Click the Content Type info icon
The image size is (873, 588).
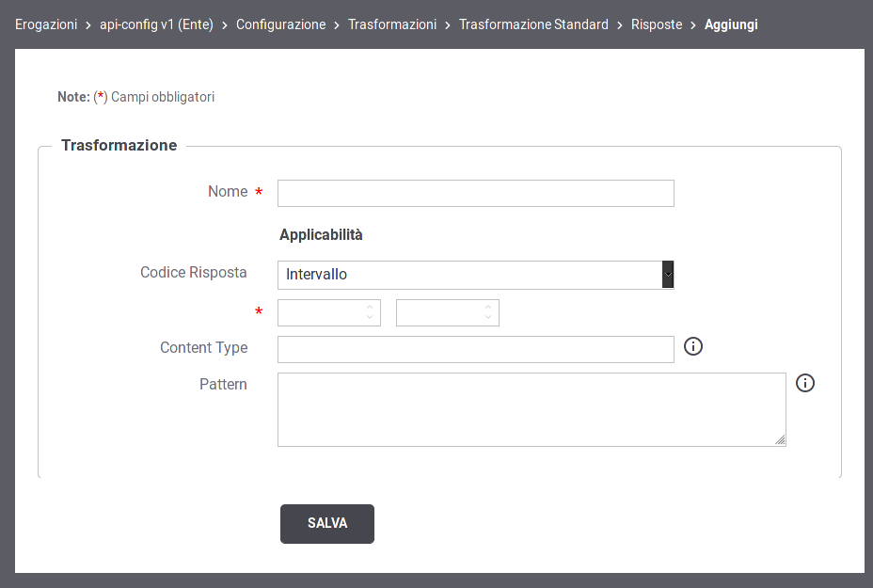693,347
